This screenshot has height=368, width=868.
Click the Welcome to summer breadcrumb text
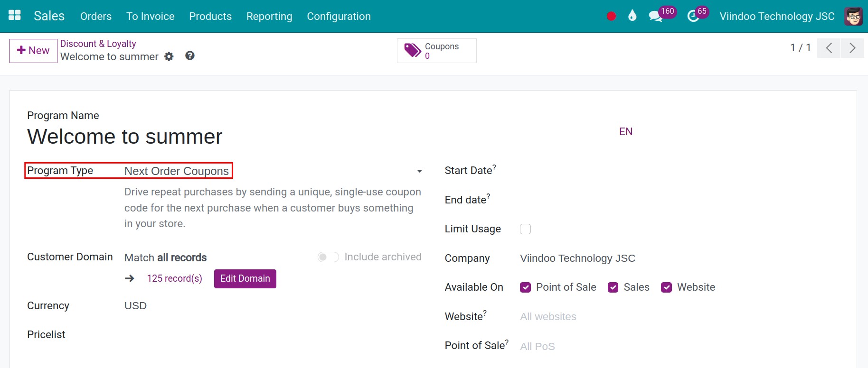click(109, 56)
